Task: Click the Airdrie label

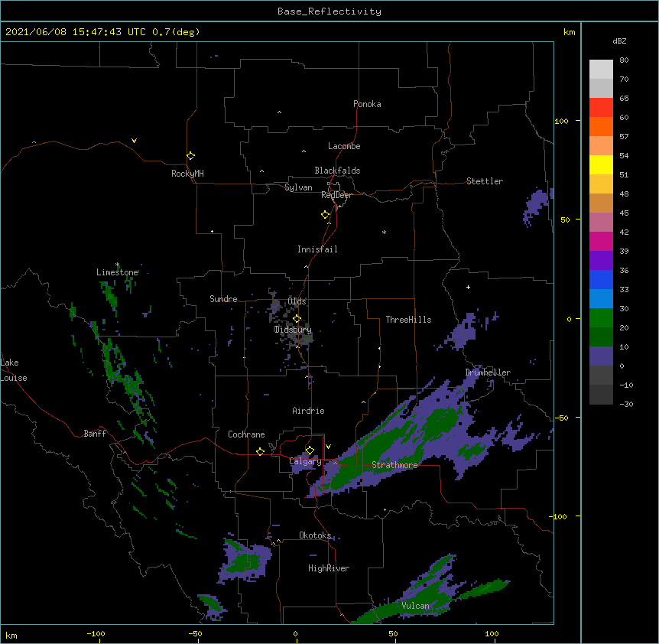Action: (309, 411)
